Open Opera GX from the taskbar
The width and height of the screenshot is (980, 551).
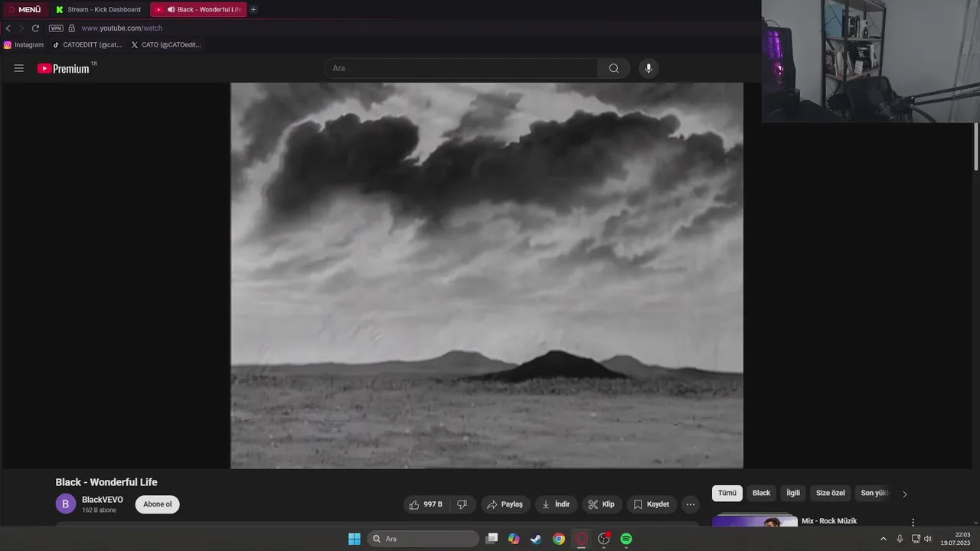point(581,539)
